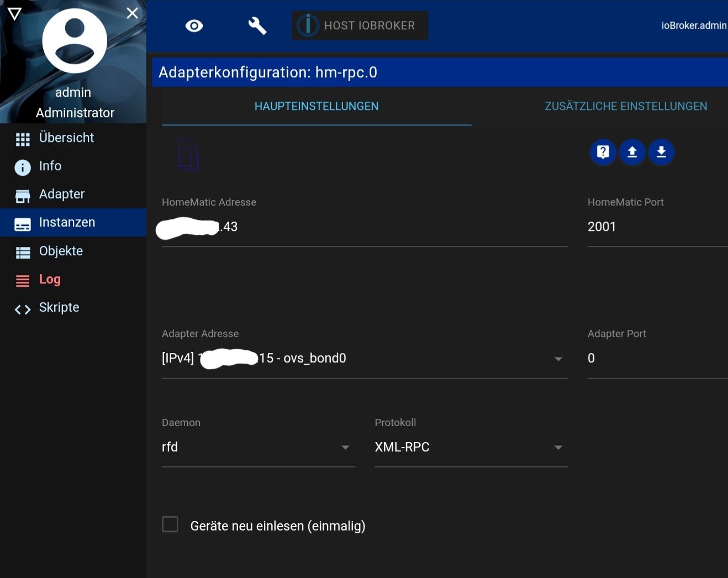Click the upload configuration arrow button
This screenshot has height=578, width=728.
point(632,152)
